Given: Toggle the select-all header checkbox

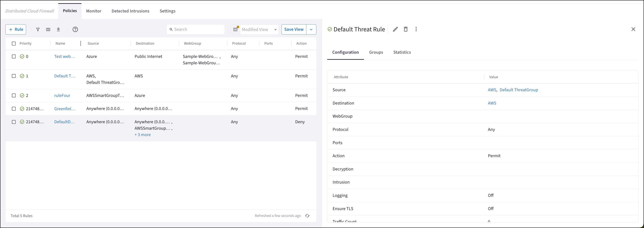Looking at the screenshot, I should pyautogui.click(x=14, y=44).
